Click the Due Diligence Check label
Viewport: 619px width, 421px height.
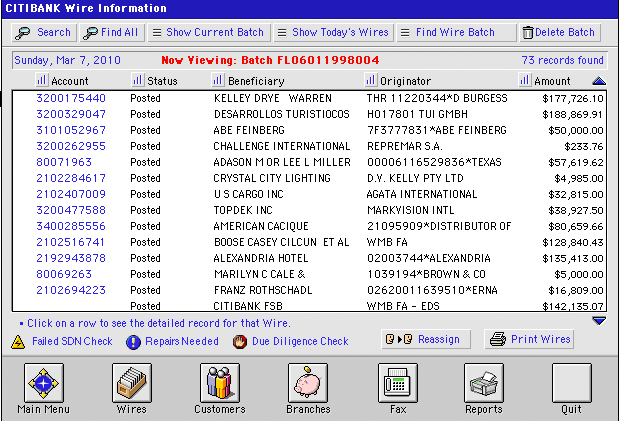(300, 341)
